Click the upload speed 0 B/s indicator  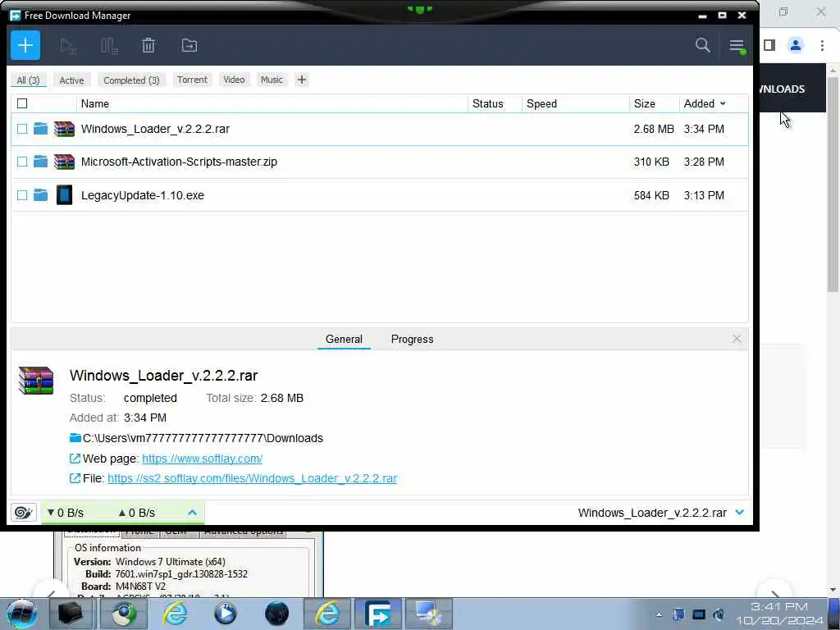click(137, 513)
